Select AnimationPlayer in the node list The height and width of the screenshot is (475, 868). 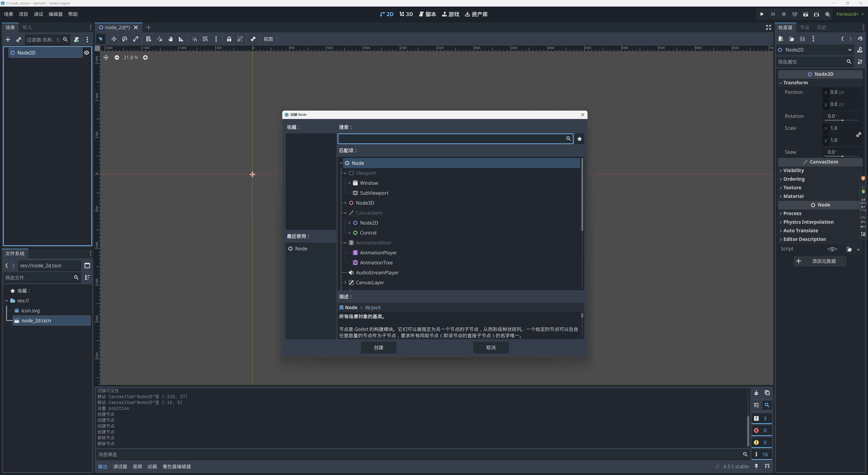378,253
